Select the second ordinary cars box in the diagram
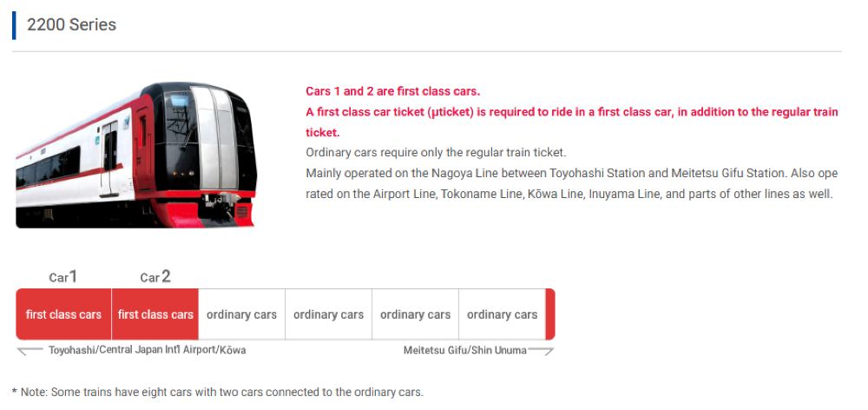This screenshot has width=868, height=410. [x=328, y=314]
